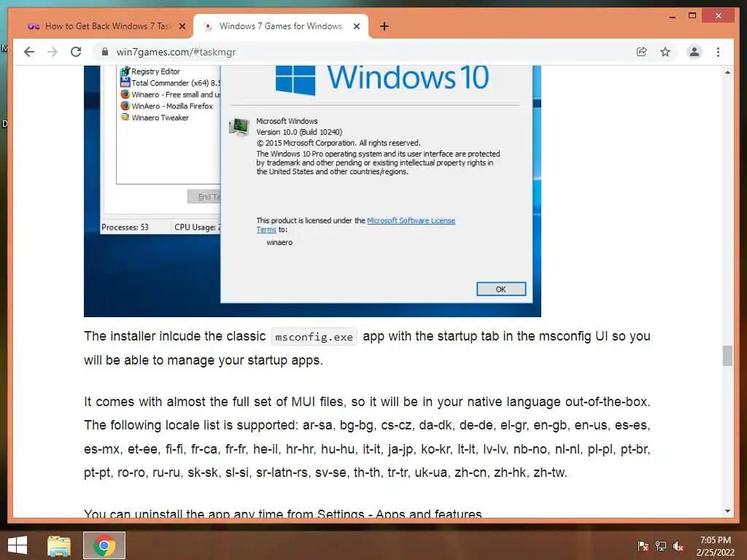Viewport: 747px width, 560px height.
Task: View site information via the lock icon
Action: [x=105, y=52]
